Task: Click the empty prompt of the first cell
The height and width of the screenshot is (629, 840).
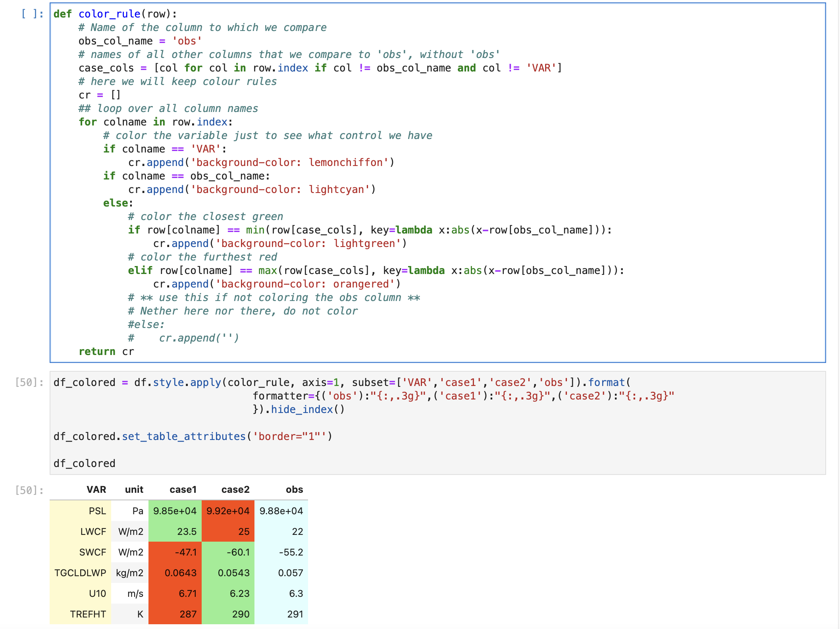Action: point(32,14)
